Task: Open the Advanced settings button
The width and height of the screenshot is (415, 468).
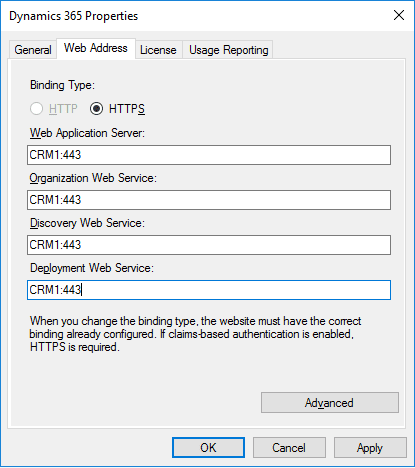Action: pyautogui.click(x=330, y=403)
